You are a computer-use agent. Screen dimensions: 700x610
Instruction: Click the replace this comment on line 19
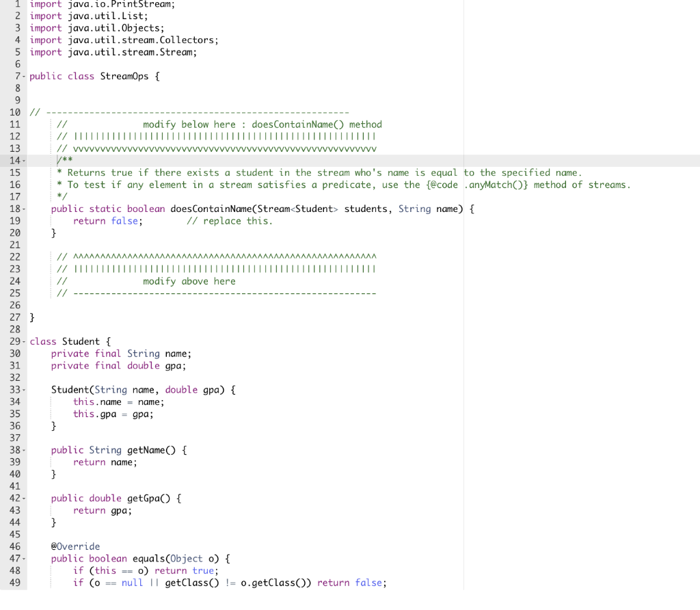click(229, 220)
